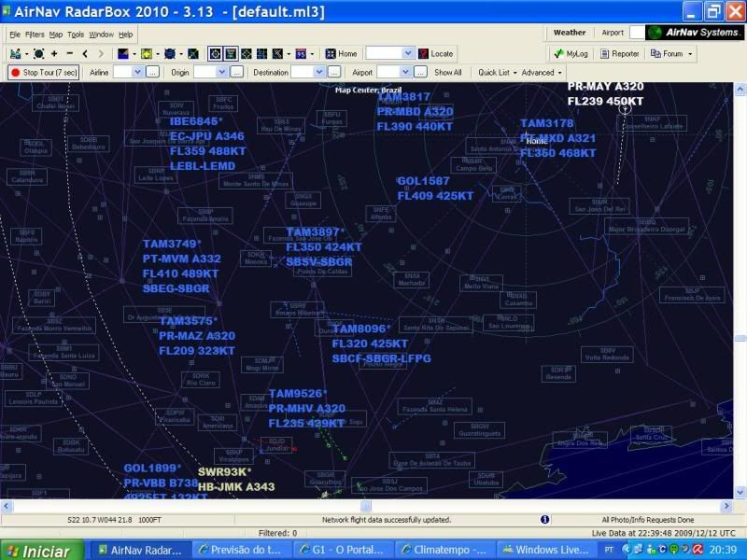
Task: Expand the Forum dropdown arrow
Action: pos(690,54)
